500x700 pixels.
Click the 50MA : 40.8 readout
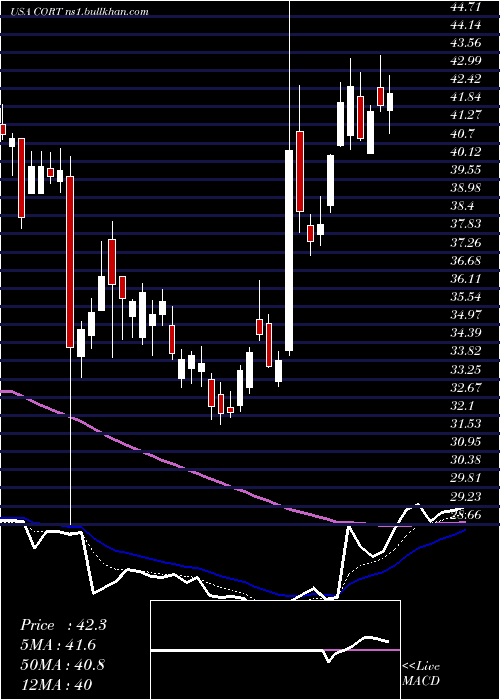tap(63, 665)
